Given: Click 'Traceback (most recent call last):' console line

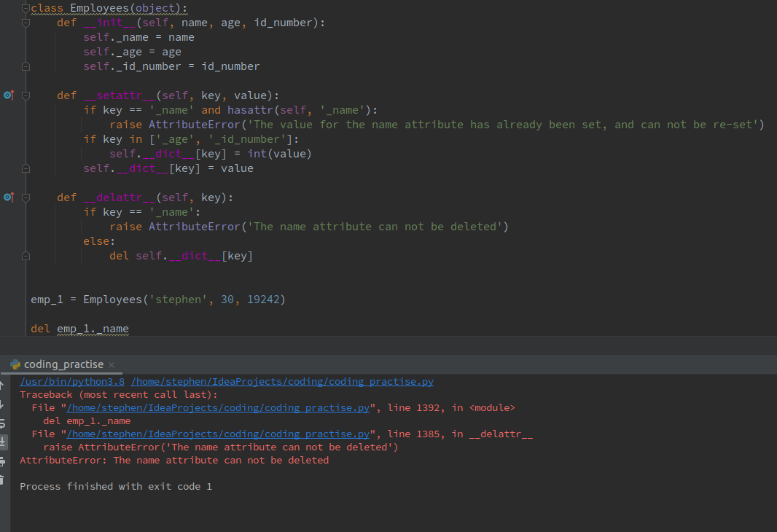Looking at the screenshot, I should (x=118, y=395).
